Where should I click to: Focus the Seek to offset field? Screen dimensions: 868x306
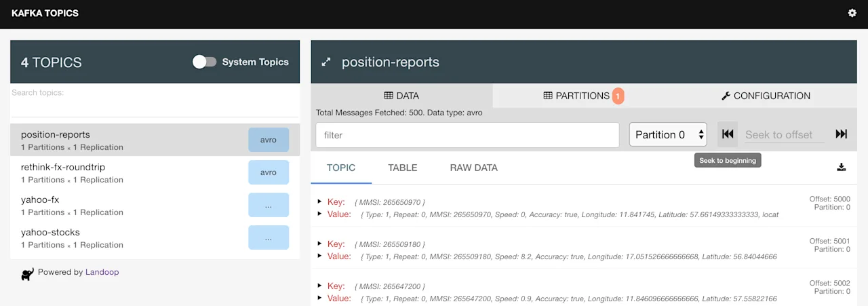[785, 134]
